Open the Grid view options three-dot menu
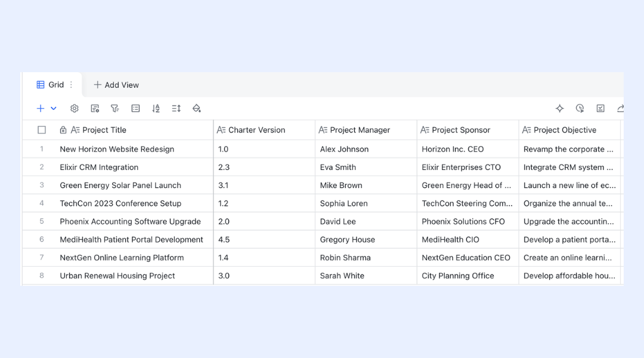 pos(71,85)
